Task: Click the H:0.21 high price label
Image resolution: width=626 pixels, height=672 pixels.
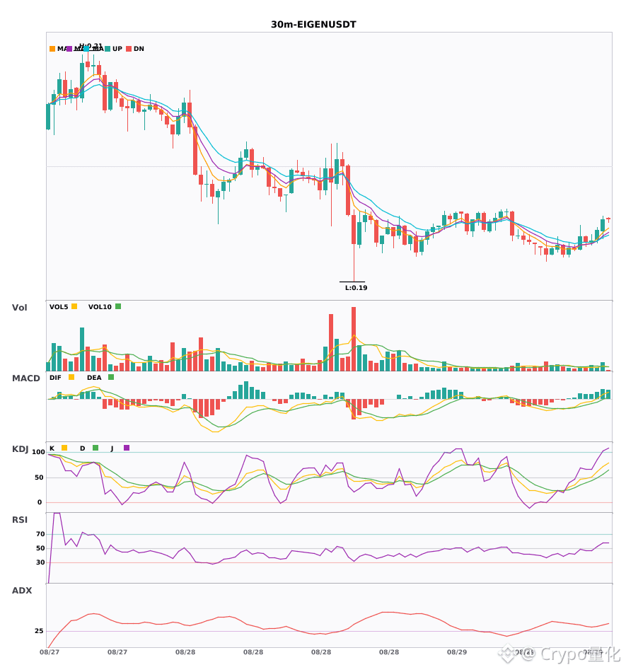Action: [91, 45]
